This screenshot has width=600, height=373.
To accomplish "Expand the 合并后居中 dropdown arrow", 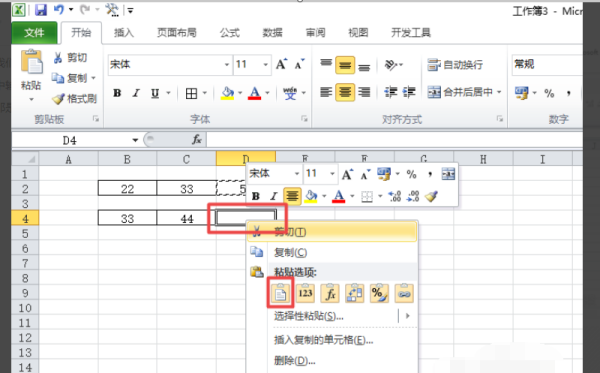I will click(x=499, y=92).
